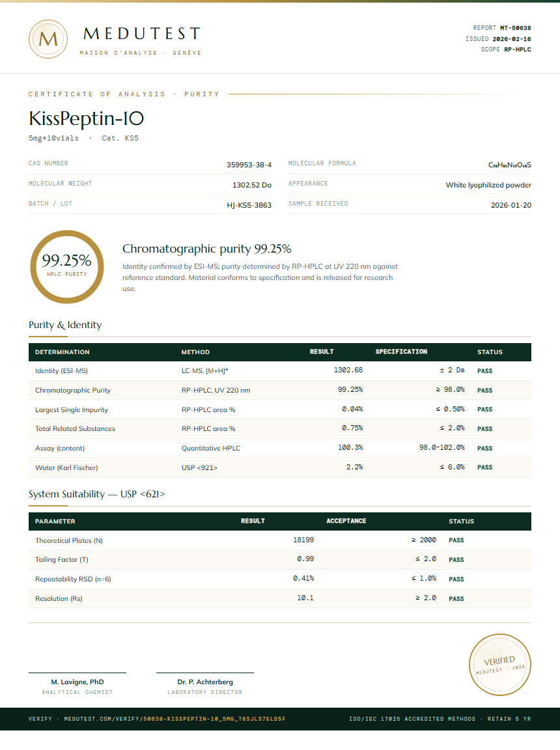This screenshot has width=560, height=750.
Task: Select the Purity & Identity section heading
Action: coord(65,325)
